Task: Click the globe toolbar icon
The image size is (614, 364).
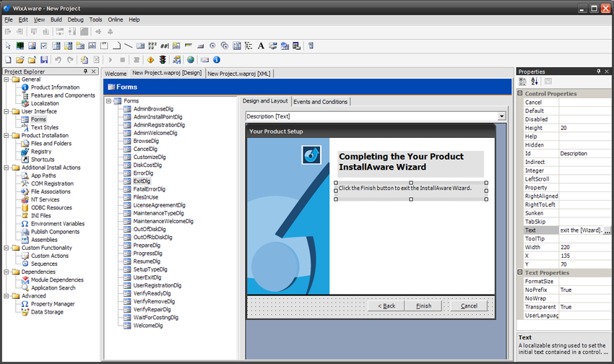Action: point(190,60)
